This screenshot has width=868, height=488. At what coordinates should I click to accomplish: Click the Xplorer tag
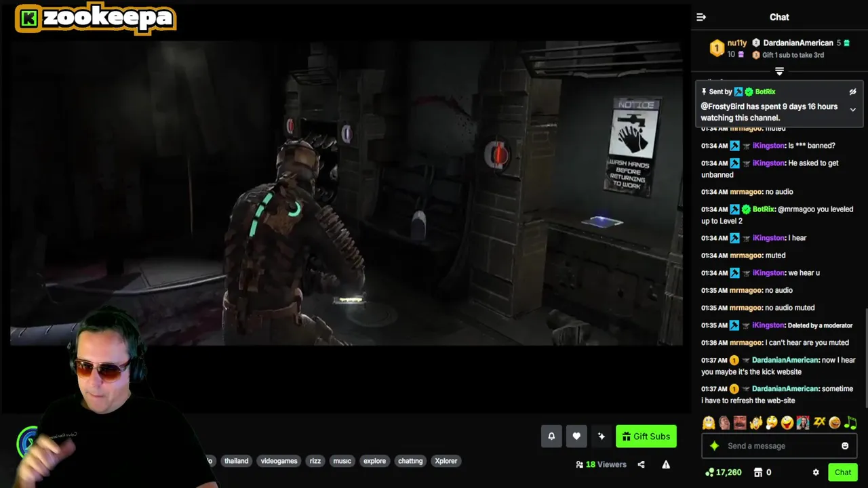coord(446,461)
